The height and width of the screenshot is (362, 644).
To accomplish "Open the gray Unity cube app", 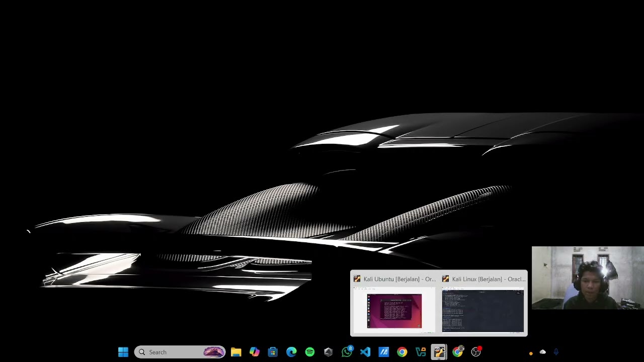I will tap(328, 352).
